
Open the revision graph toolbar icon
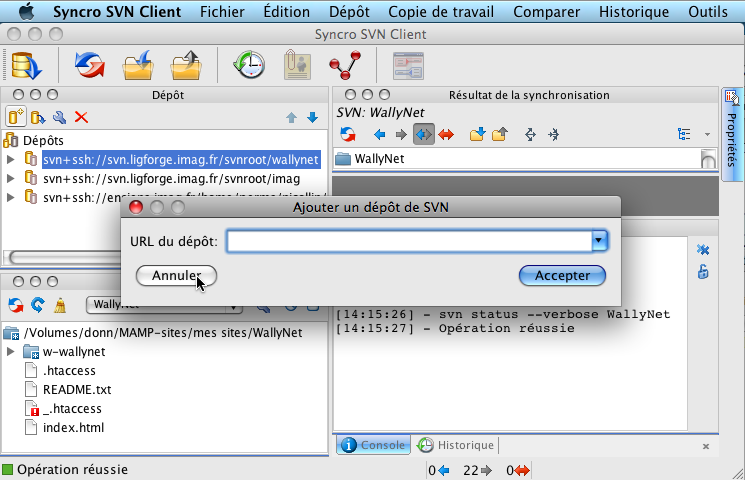click(x=345, y=65)
